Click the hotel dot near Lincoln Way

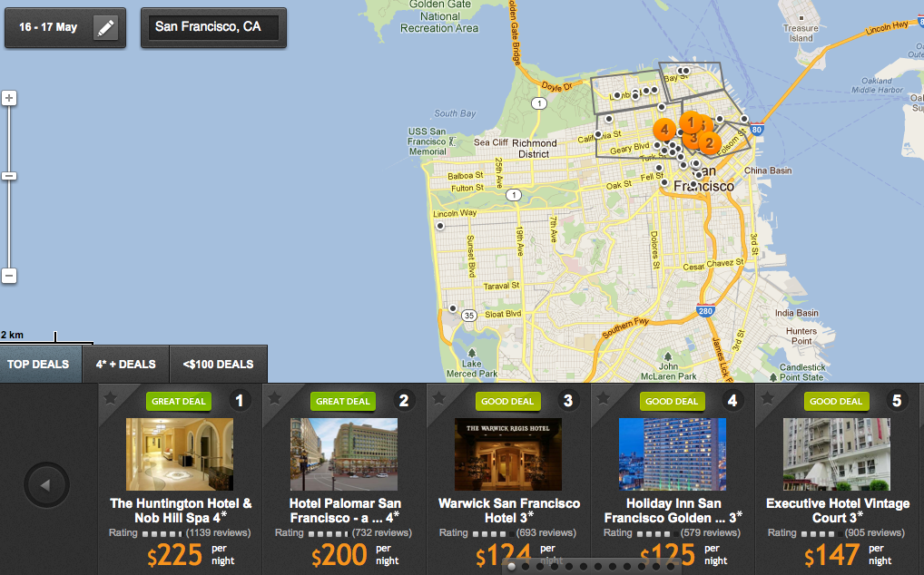[439, 226]
